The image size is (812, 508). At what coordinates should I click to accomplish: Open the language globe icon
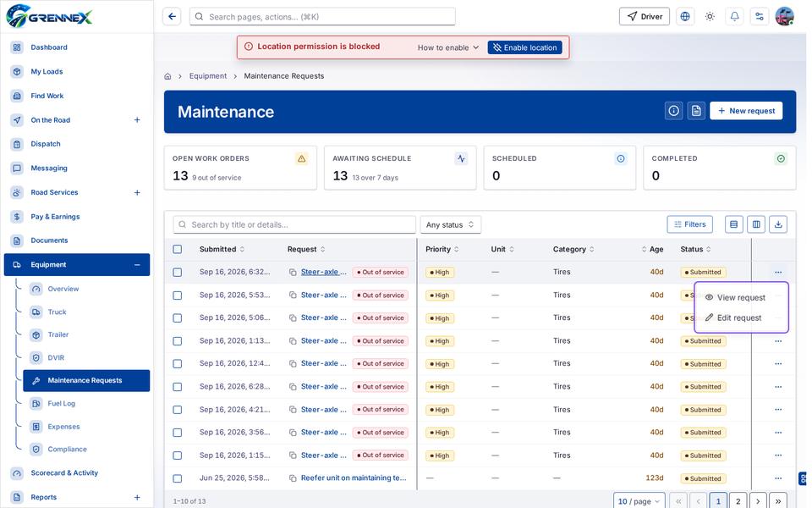684,17
